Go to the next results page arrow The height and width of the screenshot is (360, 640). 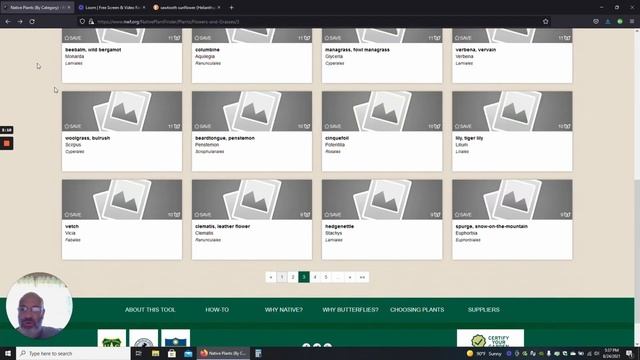pyautogui.click(x=350, y=277)
